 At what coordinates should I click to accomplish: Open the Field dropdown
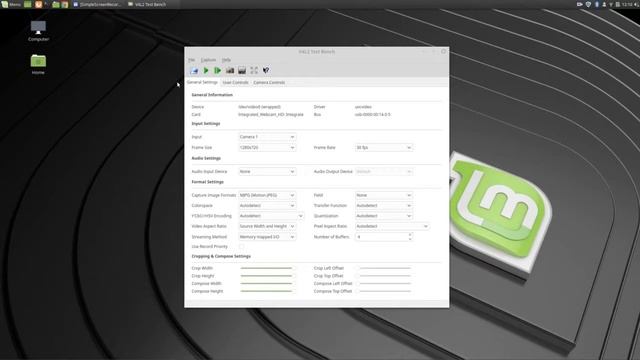pyautogui.click(x=384, y=195)
